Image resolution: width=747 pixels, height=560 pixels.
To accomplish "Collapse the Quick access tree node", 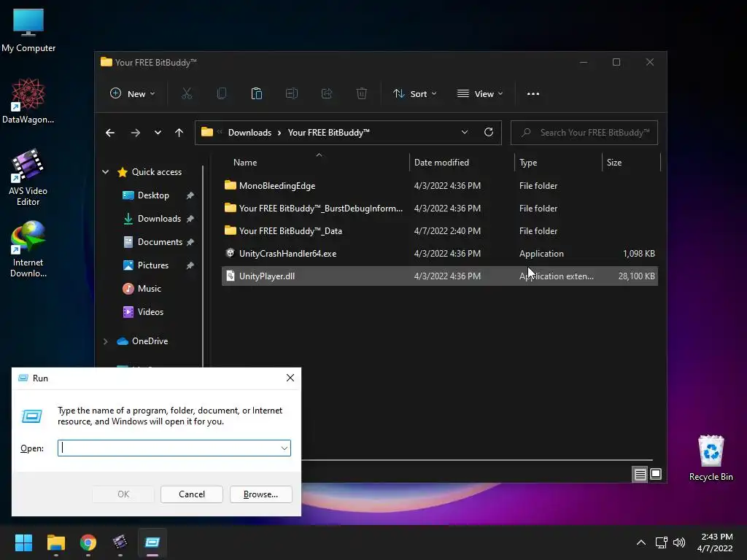I will tap(105, 172).
